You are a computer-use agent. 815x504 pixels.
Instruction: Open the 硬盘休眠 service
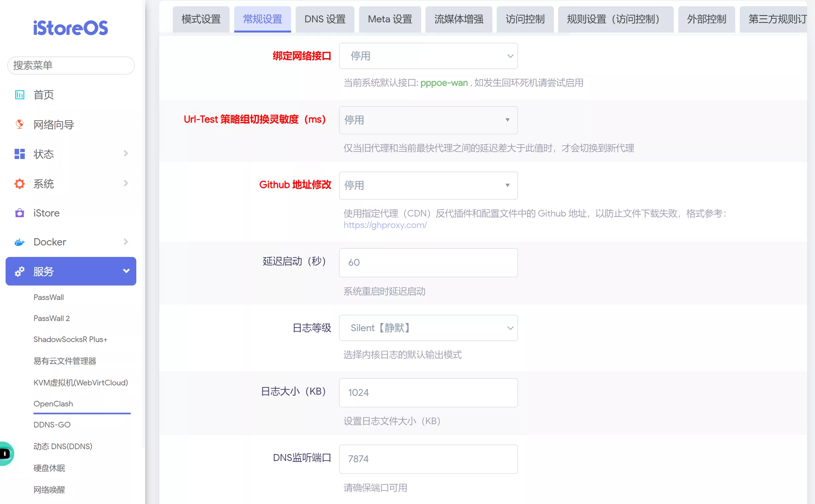(x=49, y=468)
